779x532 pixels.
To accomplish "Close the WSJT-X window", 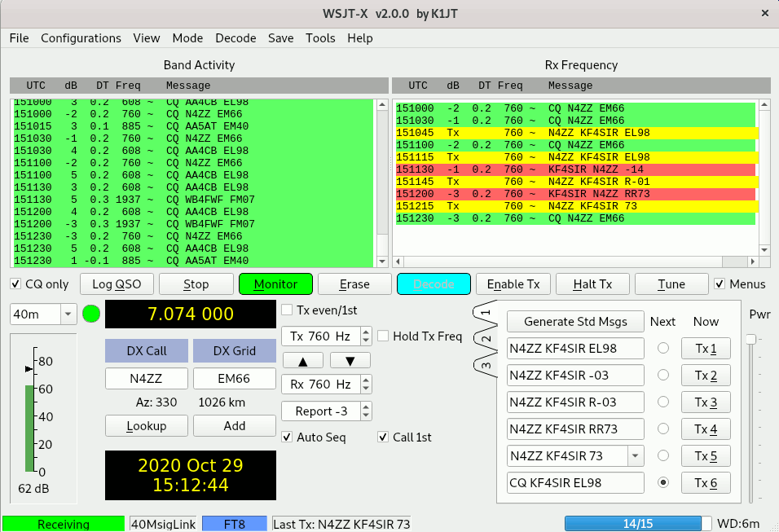I will 765,13.
